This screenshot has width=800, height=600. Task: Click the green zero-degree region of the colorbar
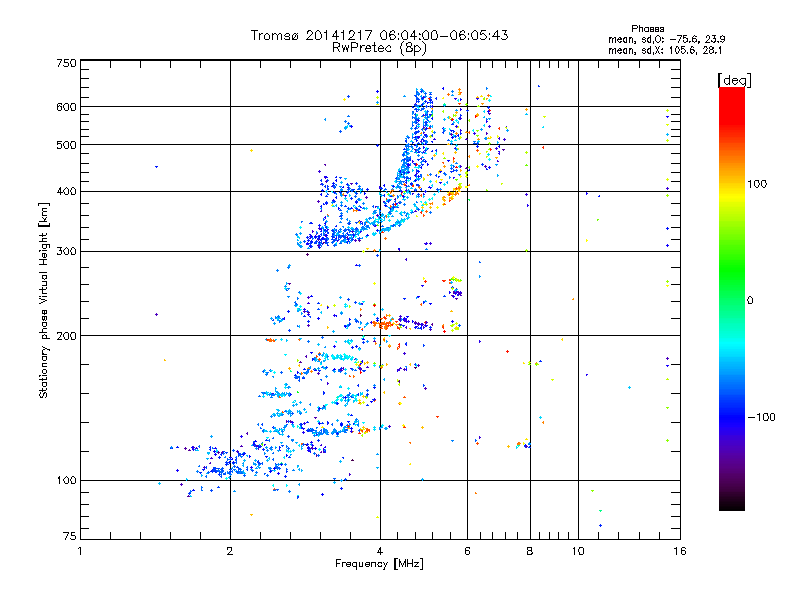click(732, 300)
